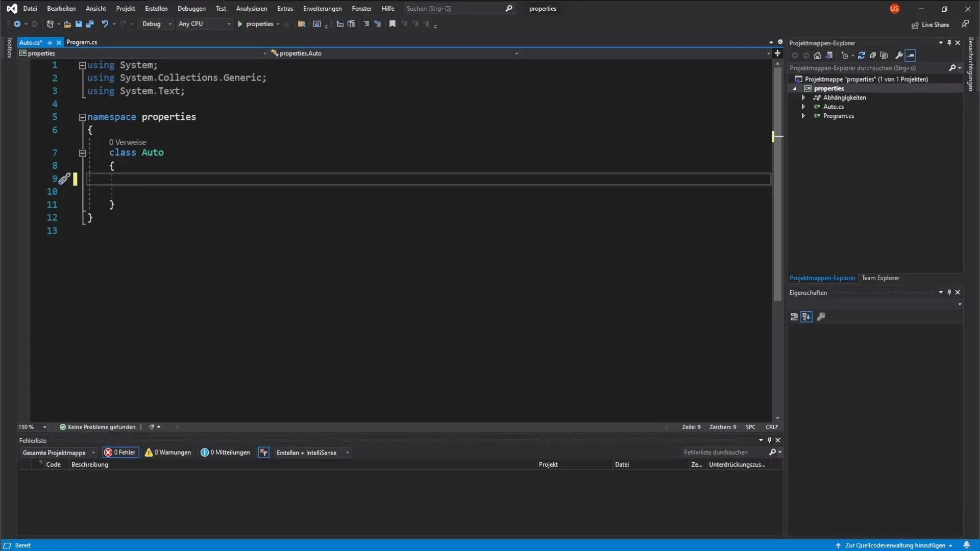Open the Bearbeiten menu
The width and height of the screenshot is (980, 551).
(x=61, y=9)
